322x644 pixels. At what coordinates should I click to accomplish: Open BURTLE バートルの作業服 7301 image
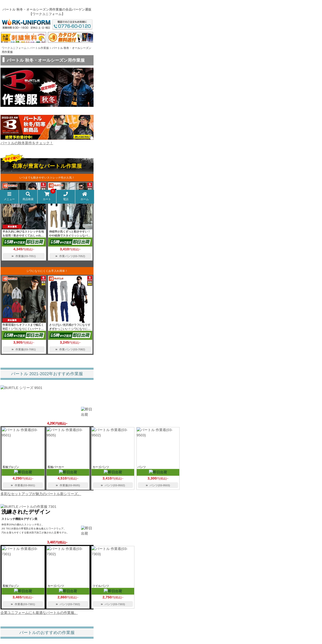(x=29, y=506)
